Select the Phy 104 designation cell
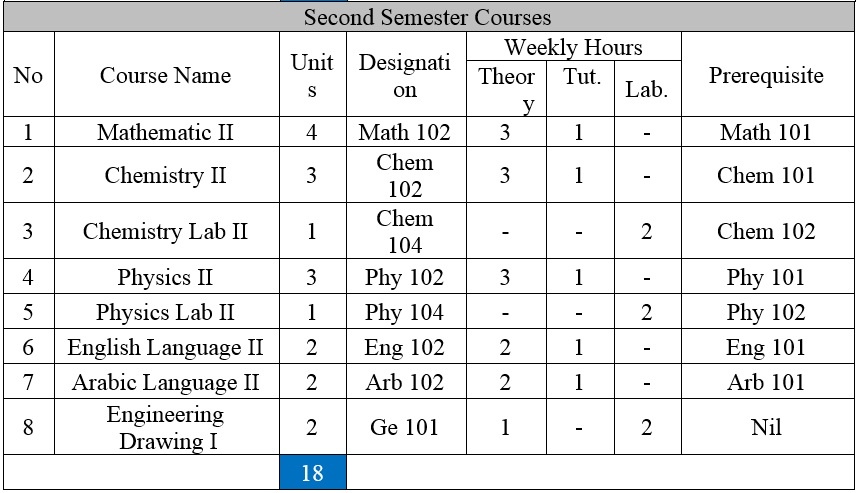858x493 pixels. (x=406, y=312)
